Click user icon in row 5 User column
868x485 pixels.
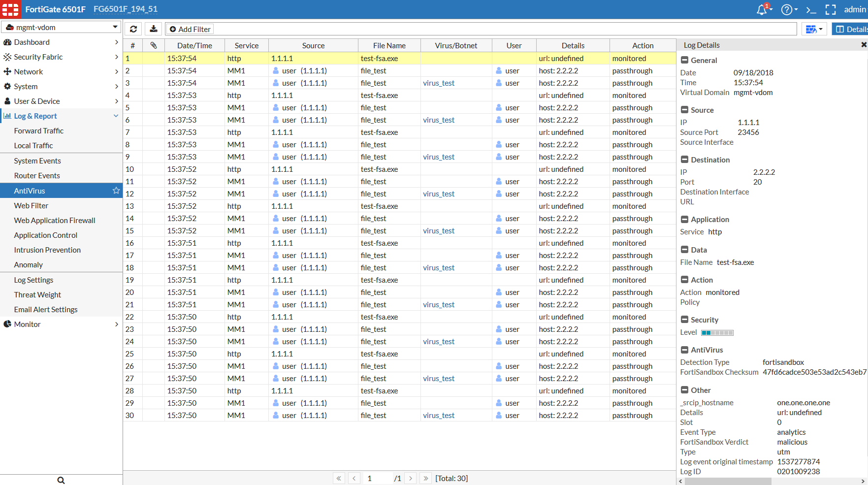499,108
